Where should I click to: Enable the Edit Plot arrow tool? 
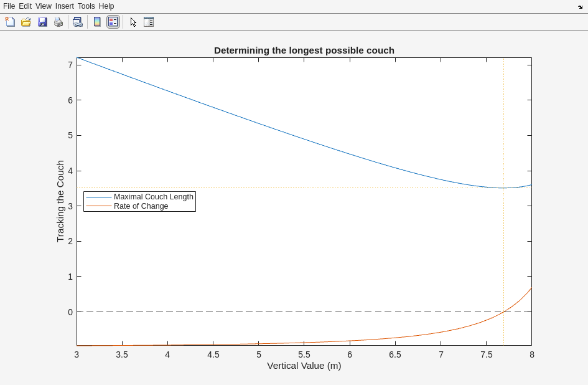coord(133,22)
